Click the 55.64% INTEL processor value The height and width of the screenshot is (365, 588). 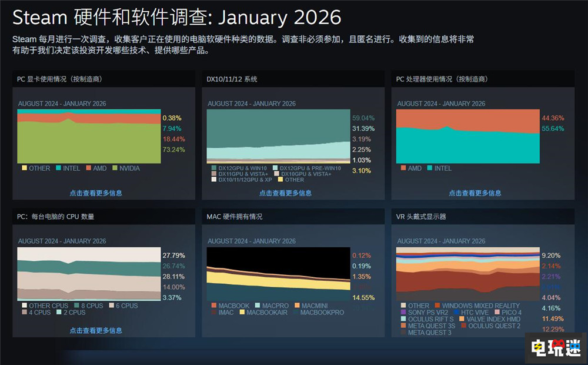(553, 128)
